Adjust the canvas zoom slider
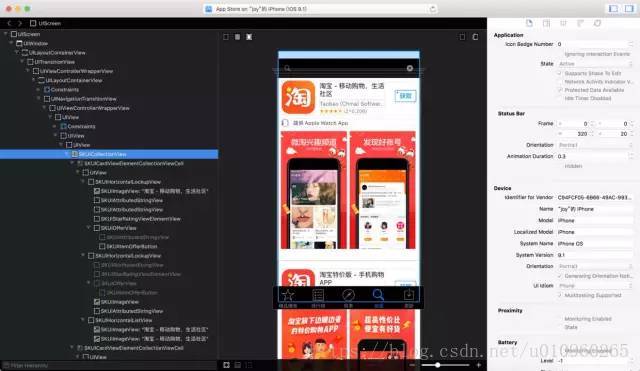Viewport: 640px width, 371px height. coord(446,365)
